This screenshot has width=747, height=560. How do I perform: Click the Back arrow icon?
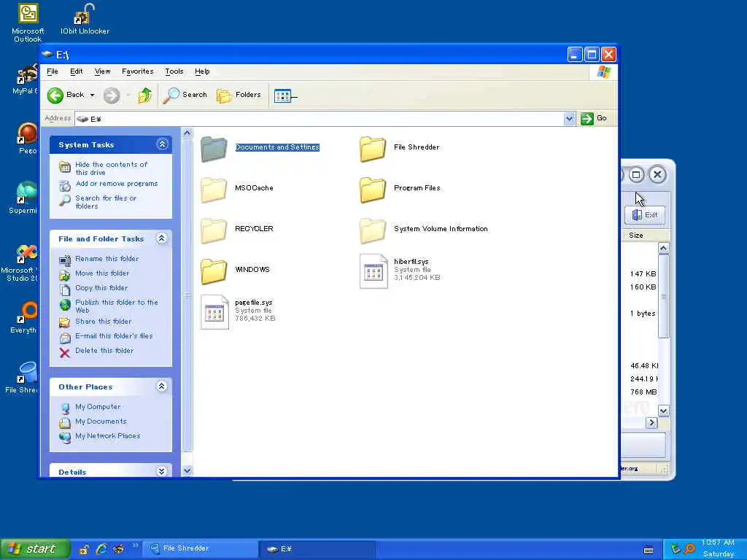click(55, 96)
